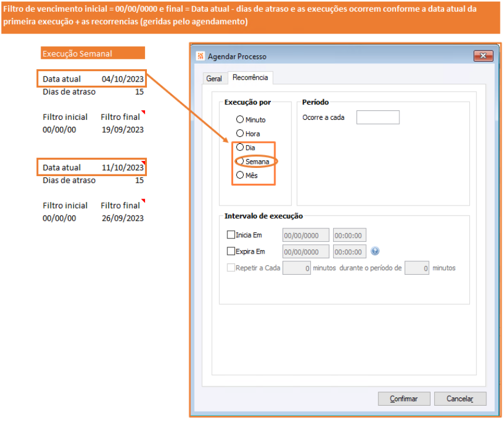Toggle the Repetir a Cada checkbox

(231, 268)
